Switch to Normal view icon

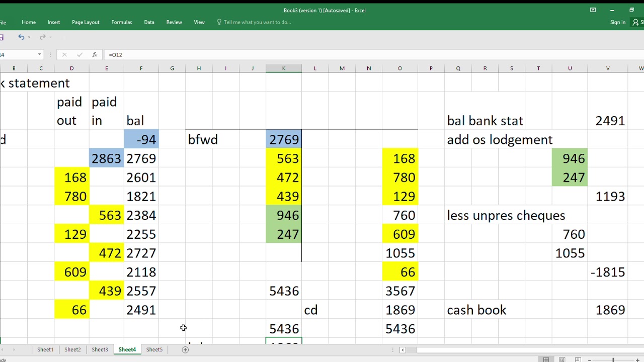pyautogui.click(x=546, y=359)
